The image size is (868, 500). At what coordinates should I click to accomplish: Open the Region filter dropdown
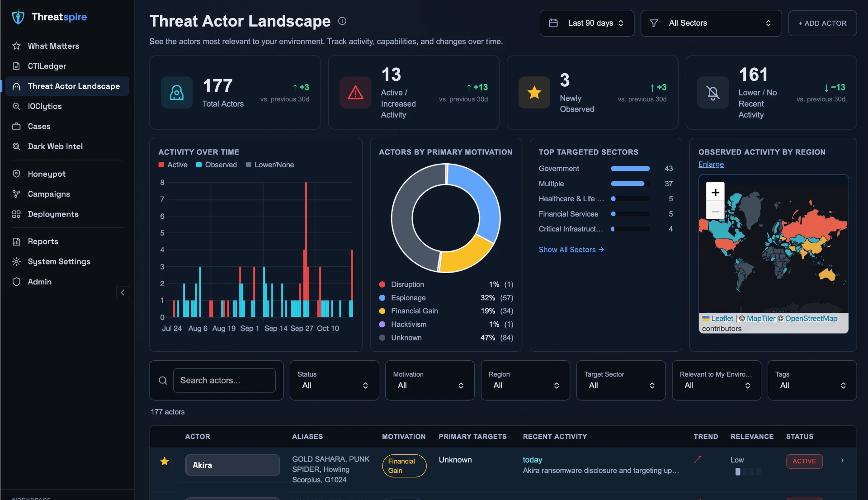coord(525,380)
